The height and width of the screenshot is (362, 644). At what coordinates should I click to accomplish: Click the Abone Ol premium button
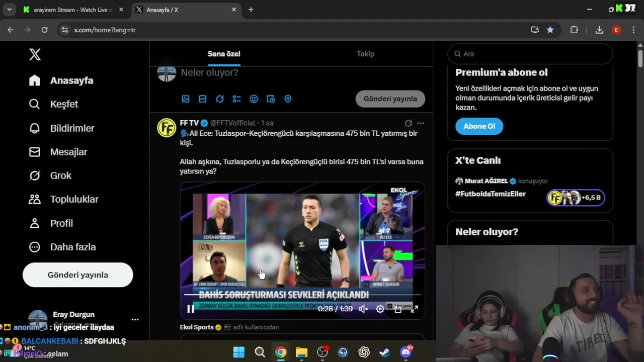(x=479, y=126)
